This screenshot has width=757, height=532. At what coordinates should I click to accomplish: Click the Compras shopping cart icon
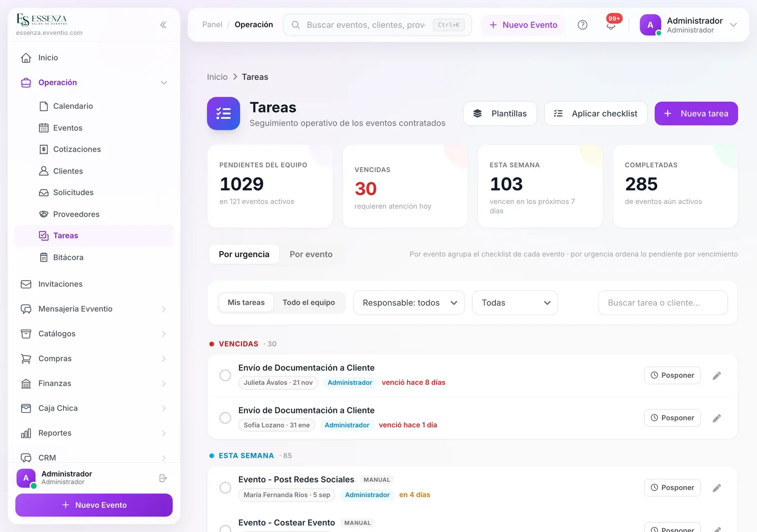point(26,359)
